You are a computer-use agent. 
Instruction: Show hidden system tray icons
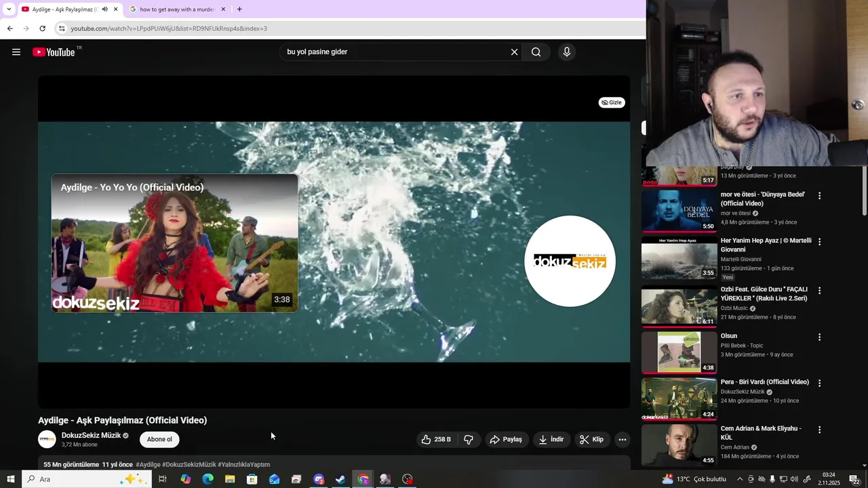(740, 479)
